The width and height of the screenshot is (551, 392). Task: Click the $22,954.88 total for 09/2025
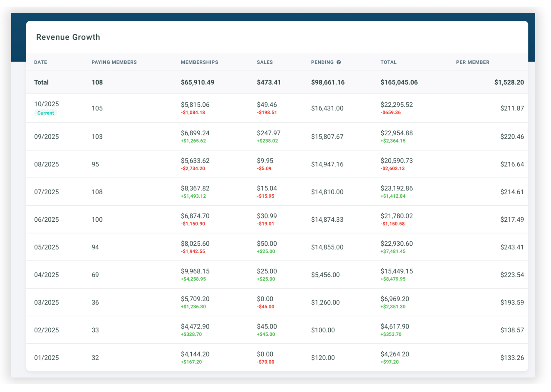pos(397,133)
